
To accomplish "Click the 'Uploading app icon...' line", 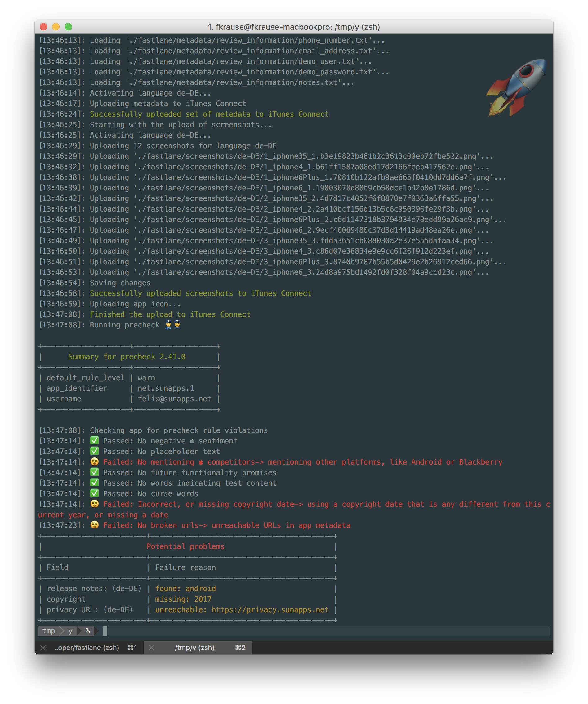I will (x=135, y=304).
